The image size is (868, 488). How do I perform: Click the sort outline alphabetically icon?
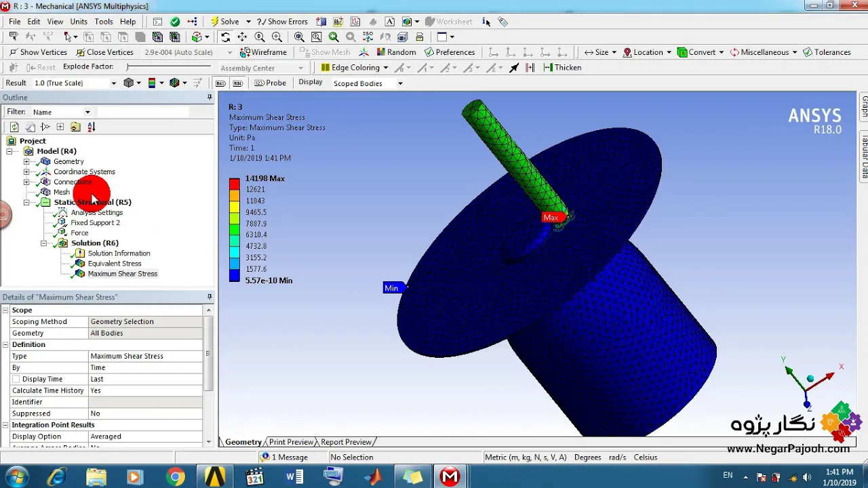click(x=92, y=127)
